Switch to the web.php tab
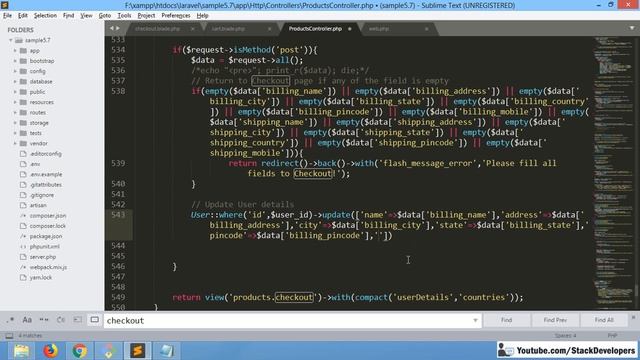Screen dimensions: 640x360 (379, 29)
